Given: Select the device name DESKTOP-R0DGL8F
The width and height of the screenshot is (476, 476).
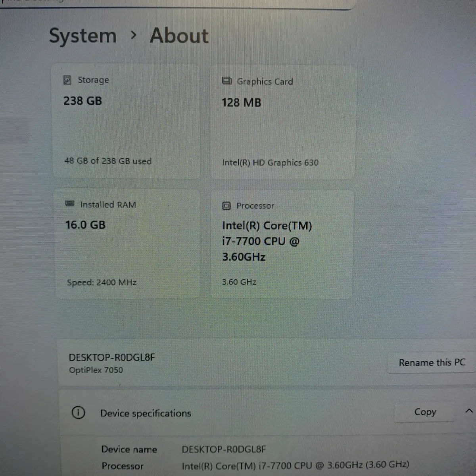Looking at the screenshot, I should pos(112,357).
